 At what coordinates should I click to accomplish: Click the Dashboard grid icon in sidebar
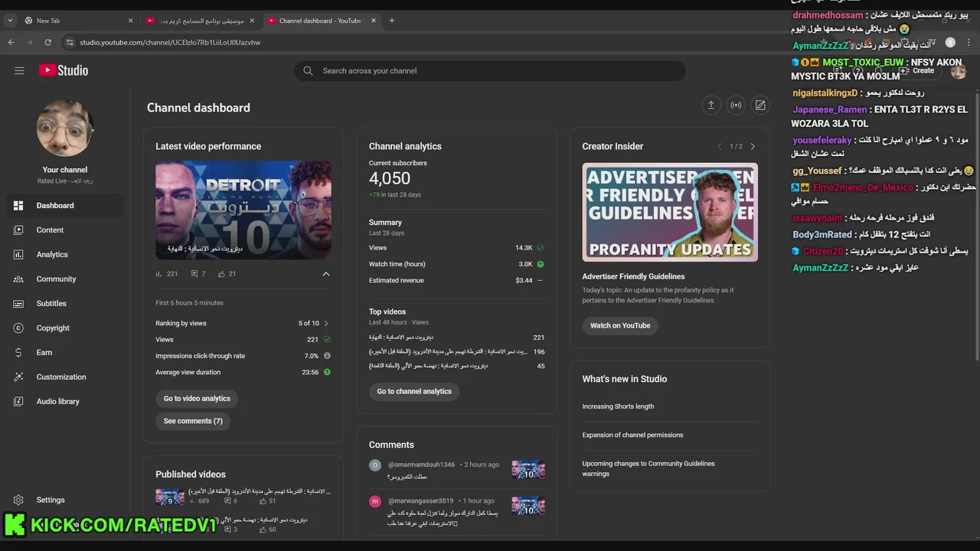pyautogui.click(x=18, y=205)
